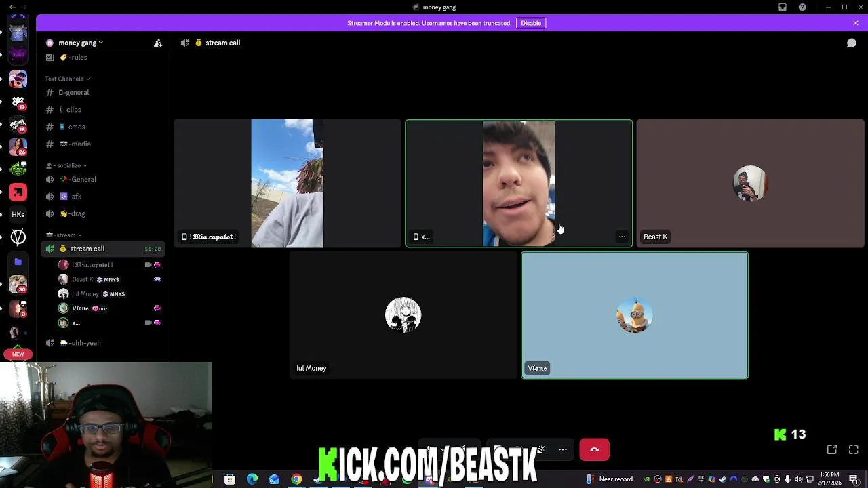868x488 pixels.
Task: Select !Mia.capalot! in the voice member list
Action: 108,265
